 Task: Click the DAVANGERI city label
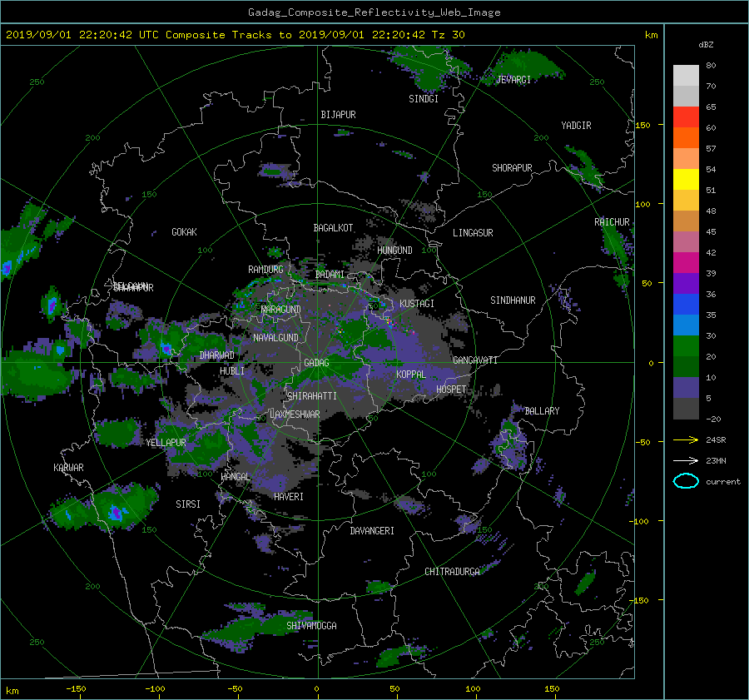click(372, 531)
